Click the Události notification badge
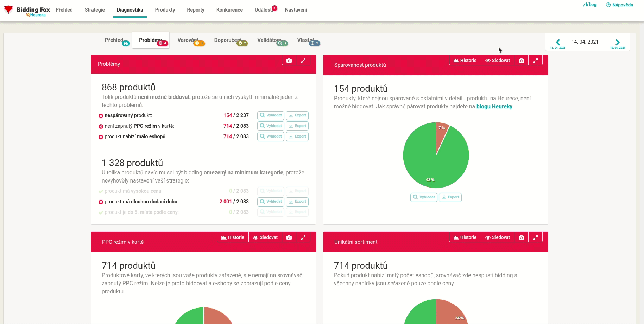 coord(274,8)
